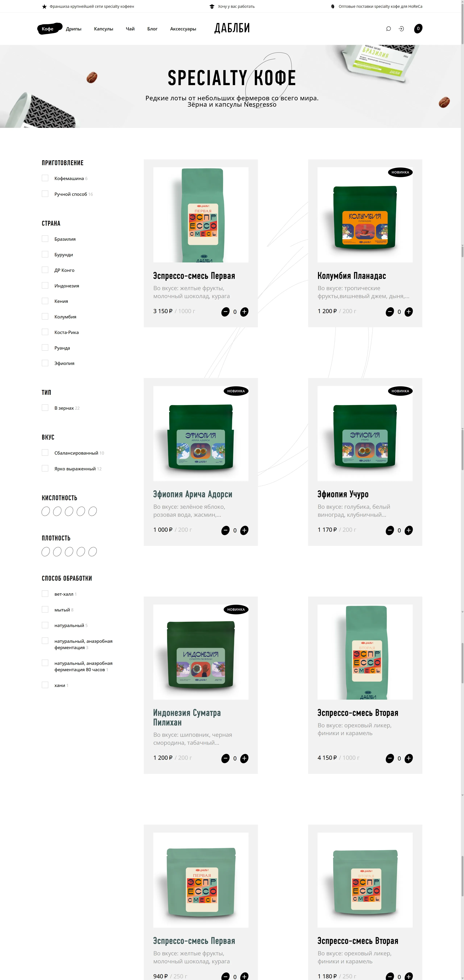Toggle the мытый processing checkbox

coord(45,609)
